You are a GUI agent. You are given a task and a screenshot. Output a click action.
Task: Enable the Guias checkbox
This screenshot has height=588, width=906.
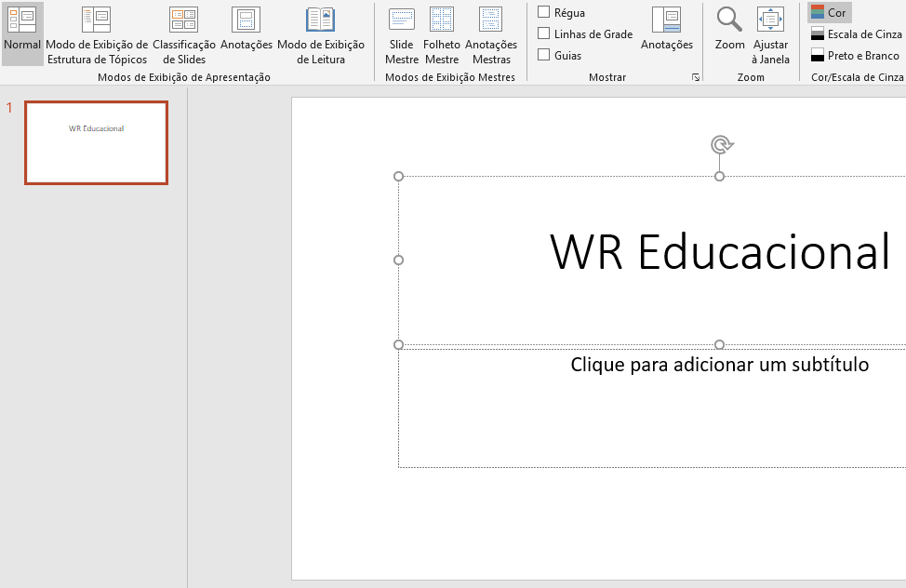coord(544,55)
